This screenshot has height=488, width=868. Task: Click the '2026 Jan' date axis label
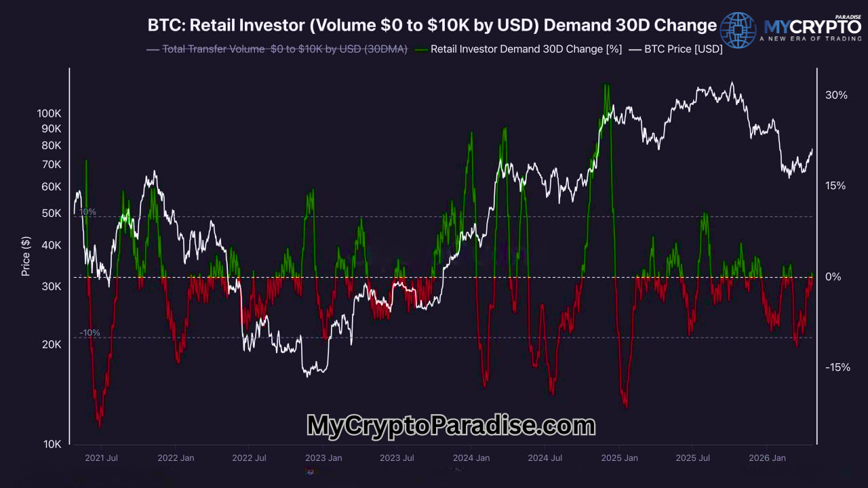point(767,458)
